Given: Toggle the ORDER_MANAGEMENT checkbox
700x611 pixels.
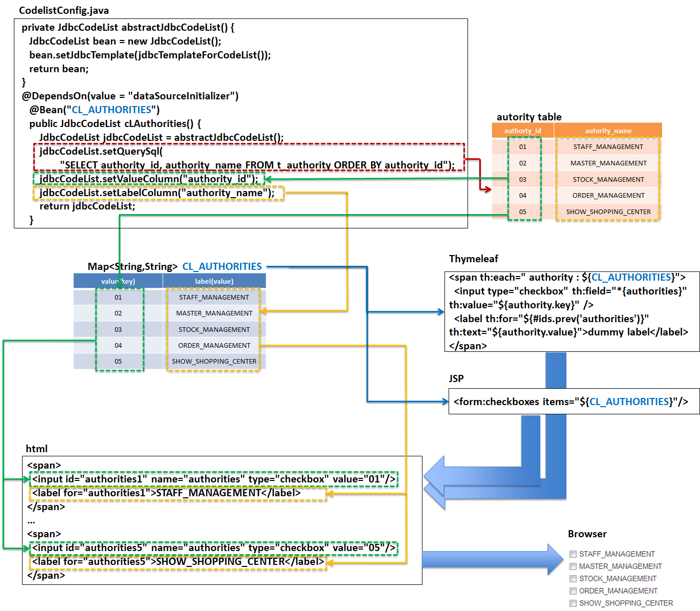Looking at the screenshot, I should pos(573,591).
